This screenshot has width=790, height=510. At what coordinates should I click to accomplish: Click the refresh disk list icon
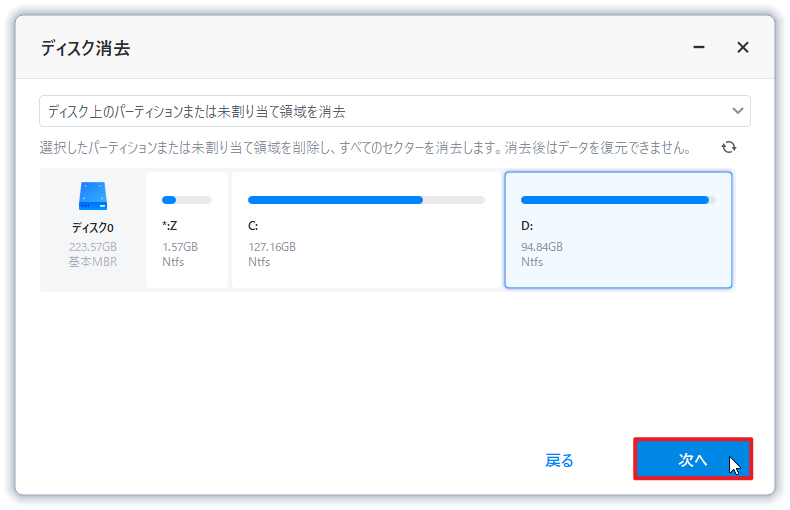(729, 147)
